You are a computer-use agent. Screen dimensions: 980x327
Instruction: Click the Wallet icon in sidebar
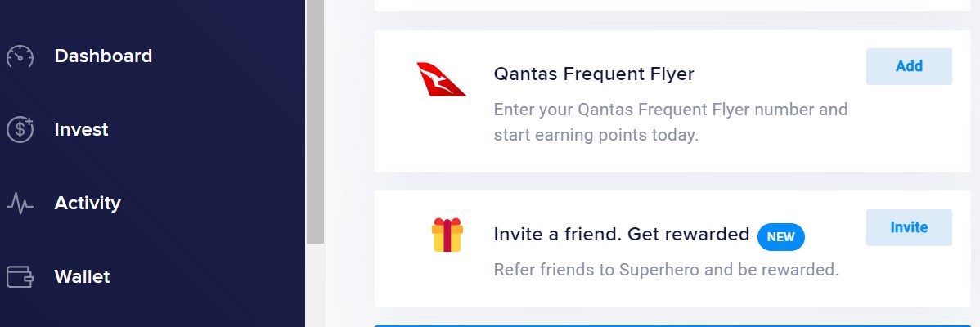tap(20, 276)
